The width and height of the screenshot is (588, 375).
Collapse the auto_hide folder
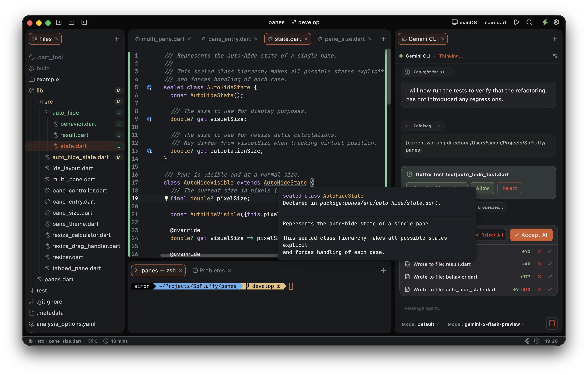pos(75,113)
